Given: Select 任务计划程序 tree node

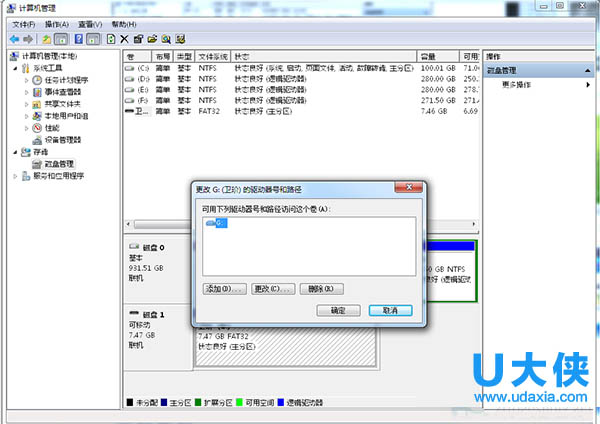Looking at the screenshot, I should pos(67,80).
